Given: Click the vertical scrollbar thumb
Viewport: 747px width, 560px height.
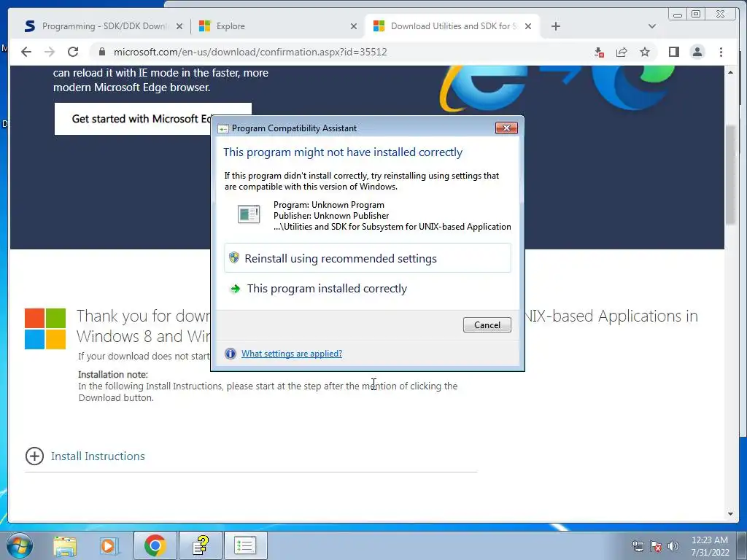Looking at the screenshot, I should click(730, 174).
